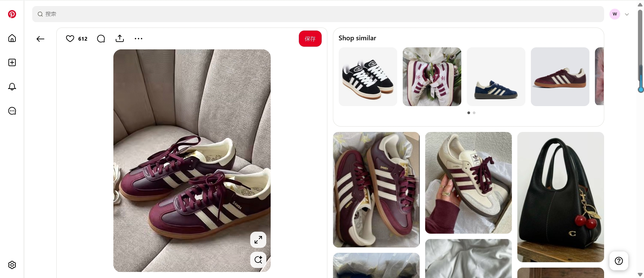The height and width of the screenshot is (278, 644).
Task: Select the second Shop similar carousel dot
Action: pyautogui.click(x=474, y=113)
